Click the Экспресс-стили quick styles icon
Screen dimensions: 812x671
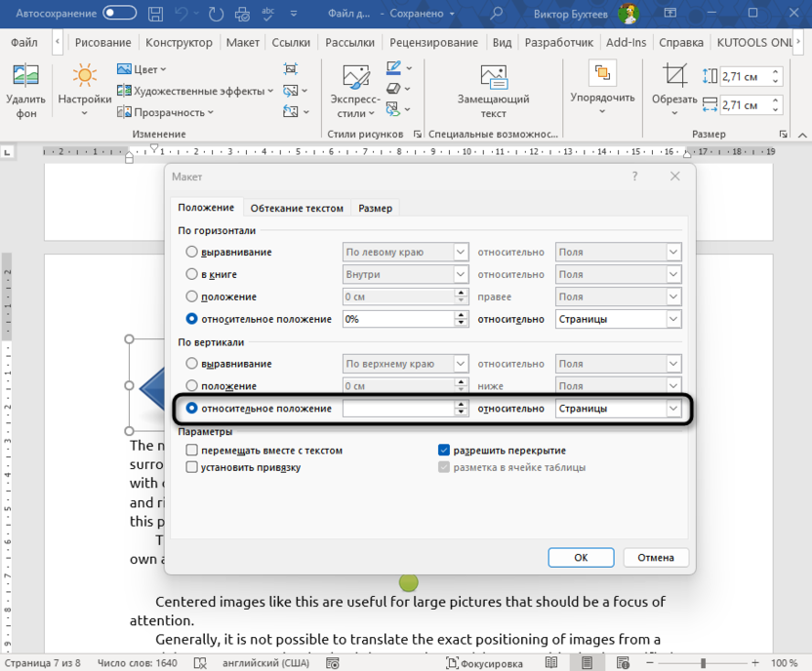(354, 76)
